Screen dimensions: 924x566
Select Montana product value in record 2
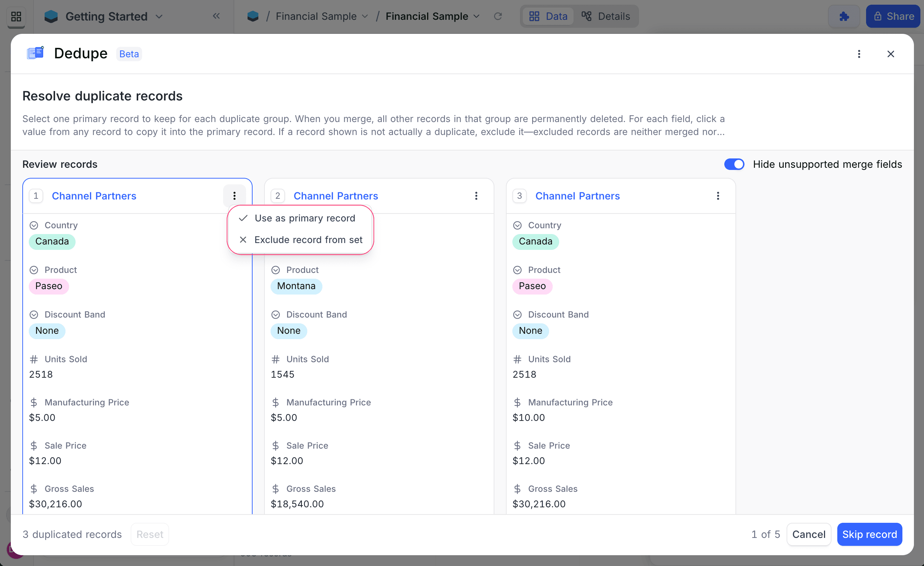point(296,286)
